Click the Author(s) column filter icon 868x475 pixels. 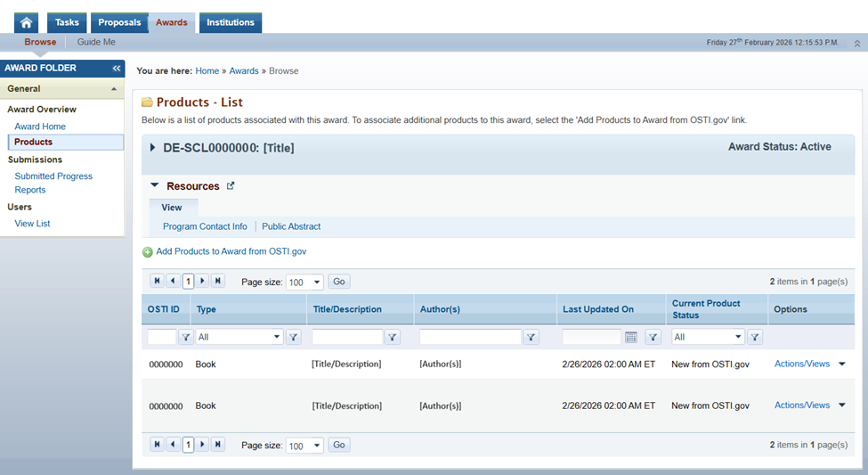[531, 337]
